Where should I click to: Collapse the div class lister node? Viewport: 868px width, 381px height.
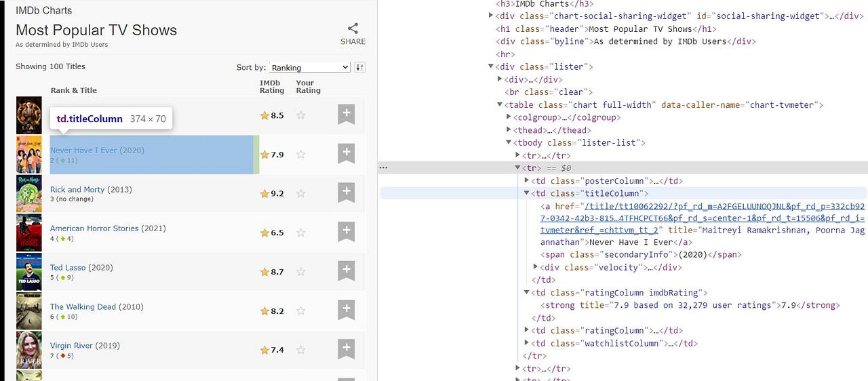491,66
